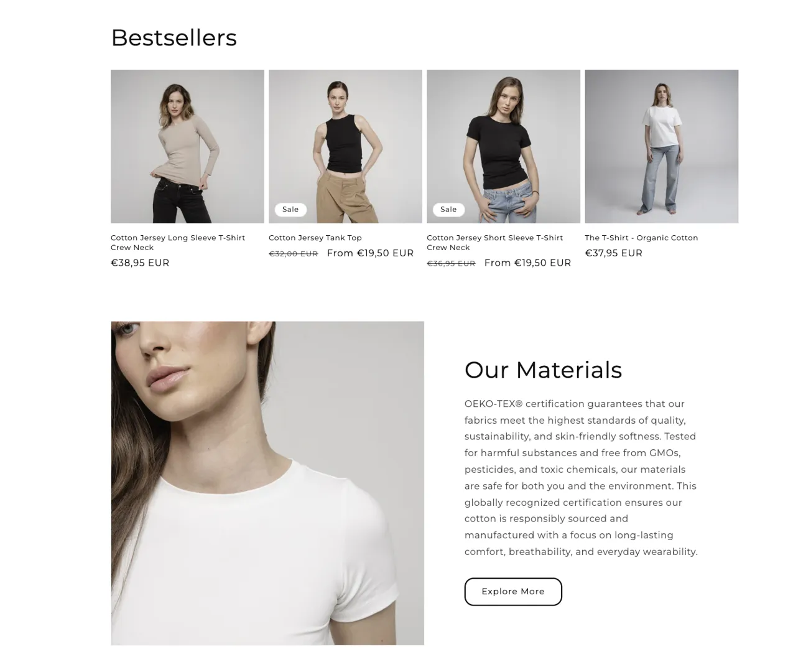811x672 pixels.
Task: Click Cotton Jersey Tank Top title link
Action: [315, 238]
